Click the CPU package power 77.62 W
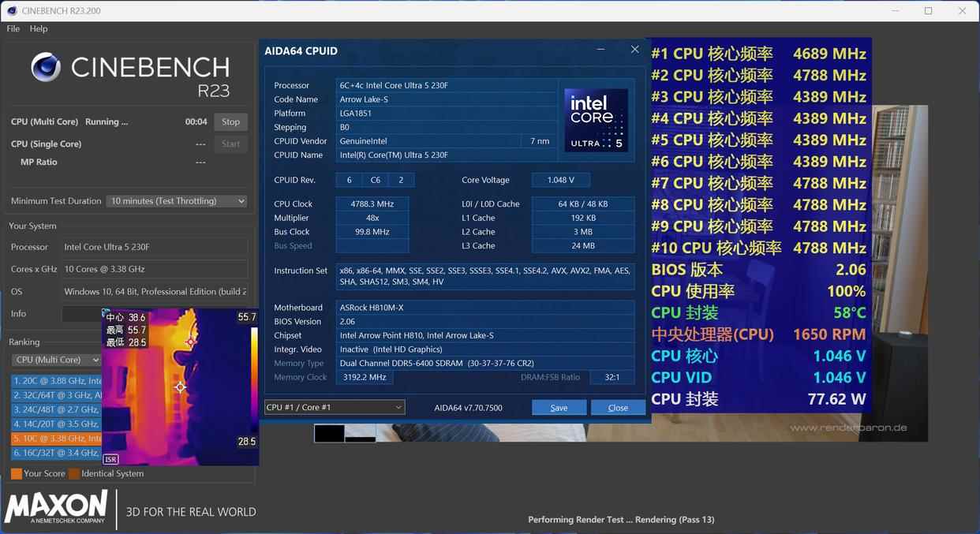This screenshot has height=534, width=980. (836, 399)
